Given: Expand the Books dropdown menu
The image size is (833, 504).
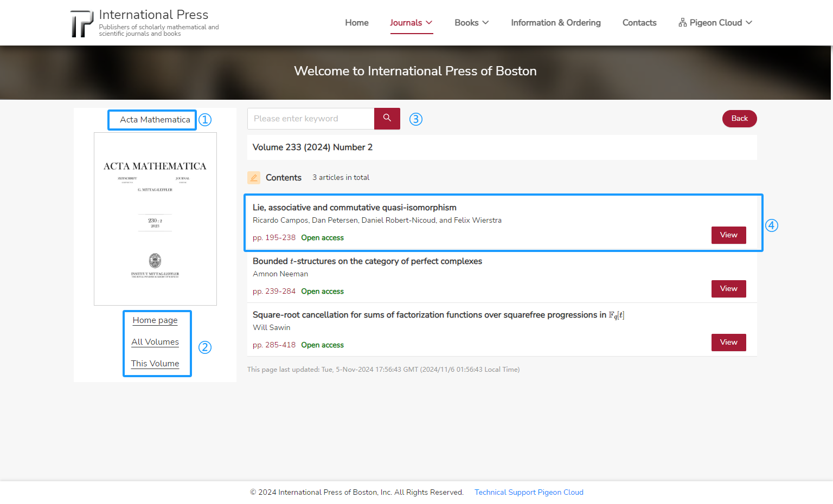Looking at the screenshot, I should point(472,23).
